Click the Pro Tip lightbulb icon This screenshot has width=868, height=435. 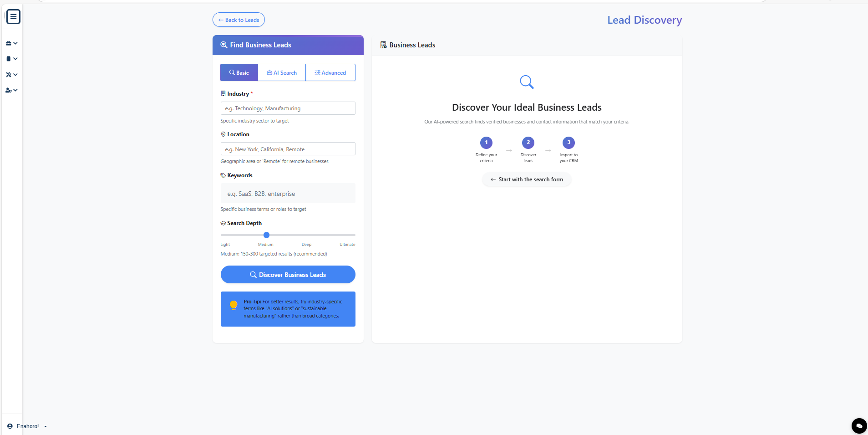click(233, 305)
